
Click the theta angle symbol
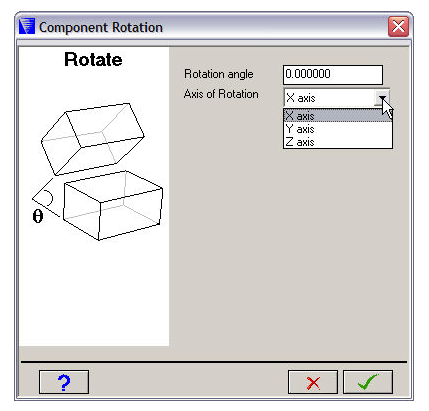point(38,217)
